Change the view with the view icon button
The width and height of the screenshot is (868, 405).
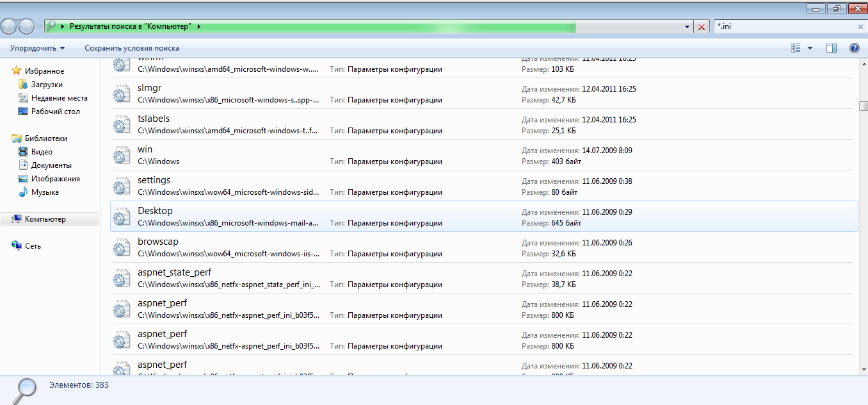click(796, 48)
